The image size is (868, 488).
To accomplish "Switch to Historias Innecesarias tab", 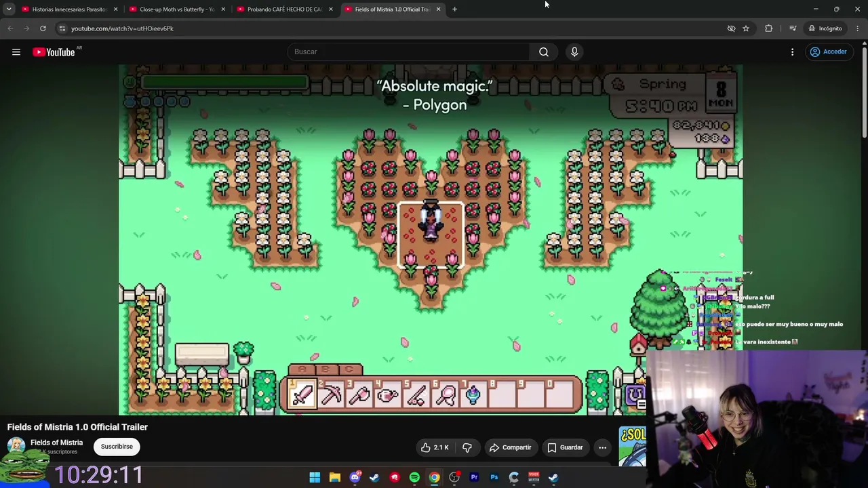I will tap(70, 9).
